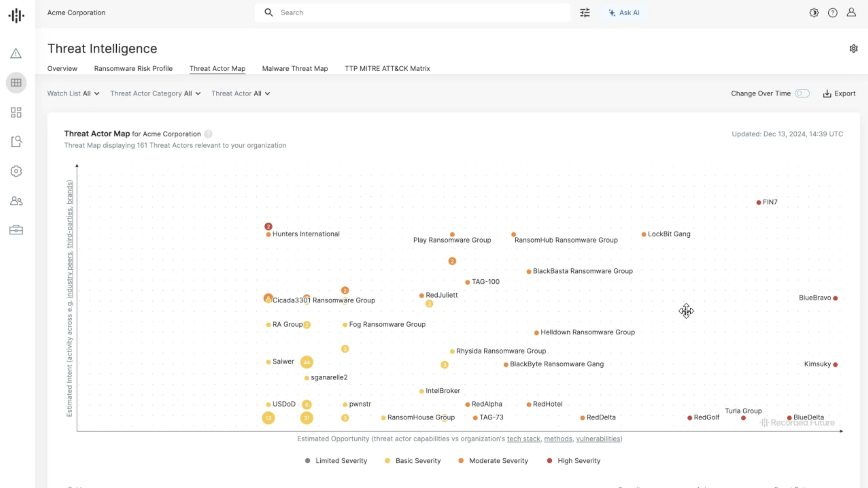This screenshot has width=868, height=488.
Task: Switch to the Malware Threat Map tab
Action: (295, 68)
